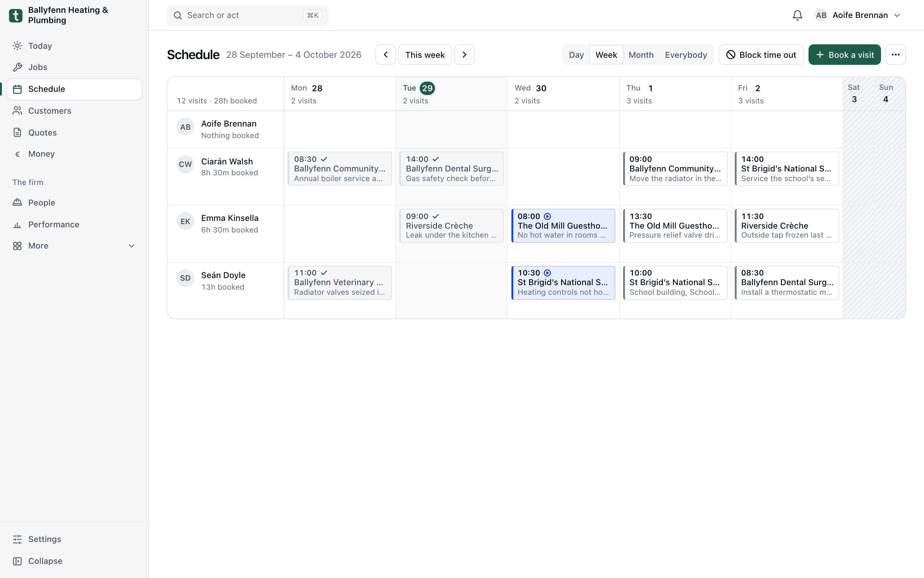Screen dimensions: 924x578
Task: Jump to This week
Action: coord(424,55)
